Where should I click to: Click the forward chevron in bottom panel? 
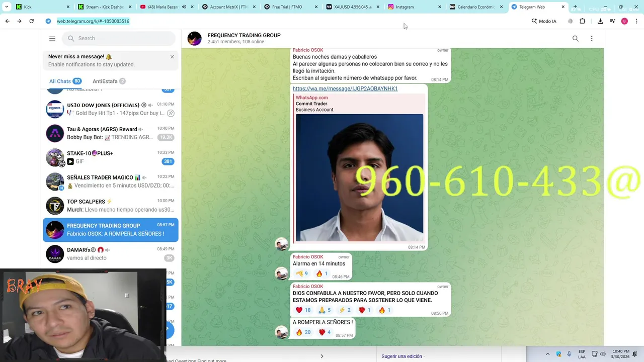[x=322, y=356]
